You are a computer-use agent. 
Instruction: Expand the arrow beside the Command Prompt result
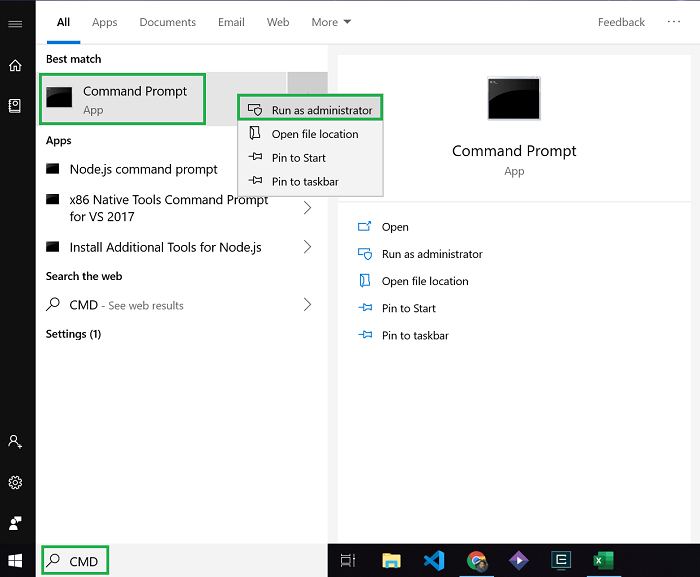307,83
